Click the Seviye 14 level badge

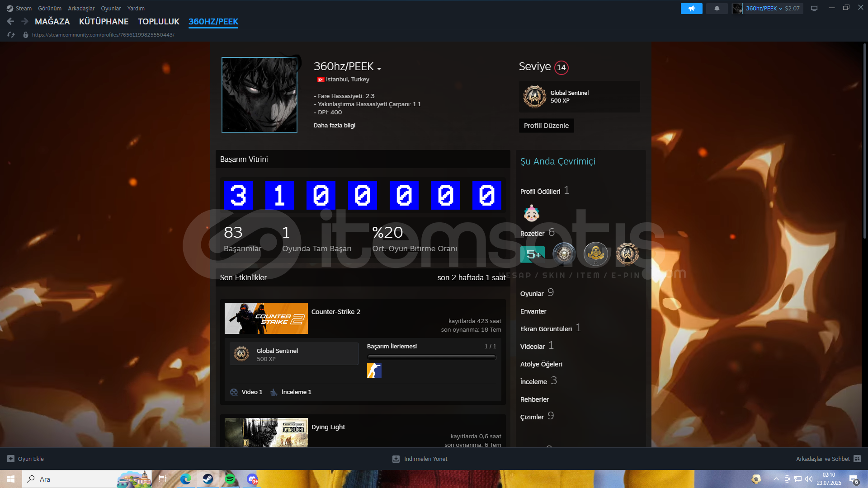561,67
